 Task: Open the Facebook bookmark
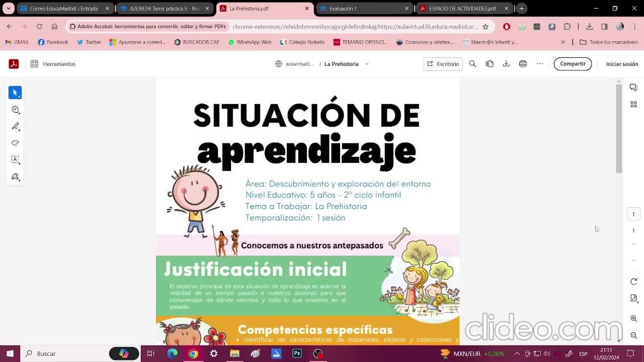[x=53, y=42]
